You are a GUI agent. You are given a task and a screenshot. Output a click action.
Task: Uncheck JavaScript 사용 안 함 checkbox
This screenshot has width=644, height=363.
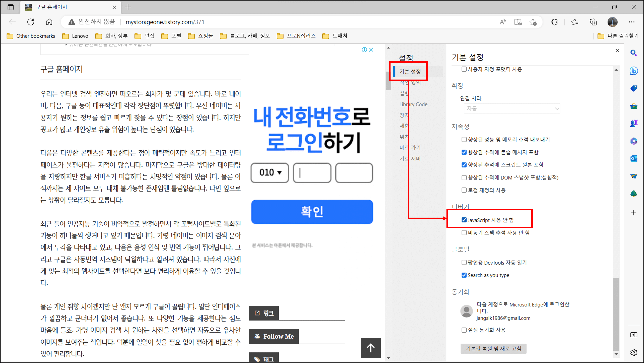click(x=464, y=220)
